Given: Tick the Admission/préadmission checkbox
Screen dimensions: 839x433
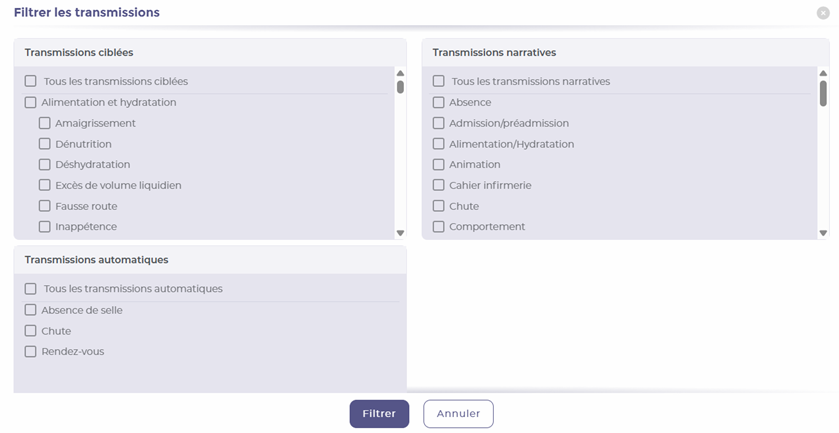Looking at the screenshot, I should (x=438, y=123).
